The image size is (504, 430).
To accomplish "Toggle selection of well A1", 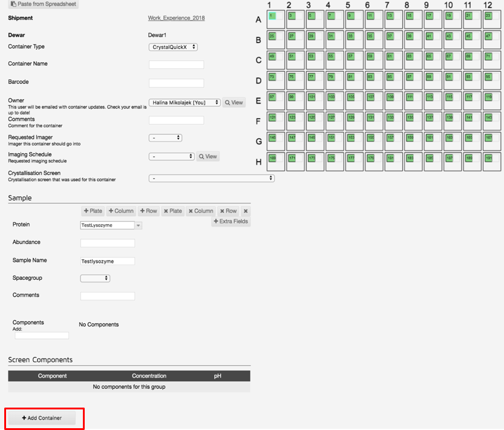I will [272, 17].
